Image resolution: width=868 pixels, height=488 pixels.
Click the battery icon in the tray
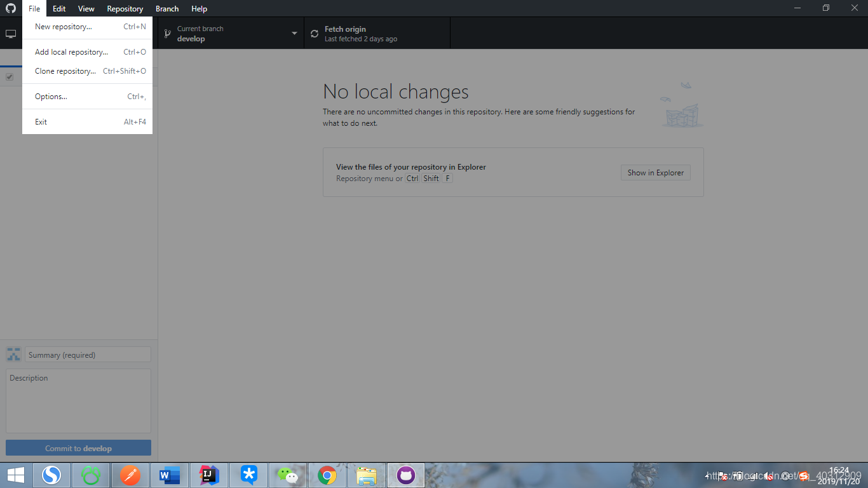coord(738,476)
